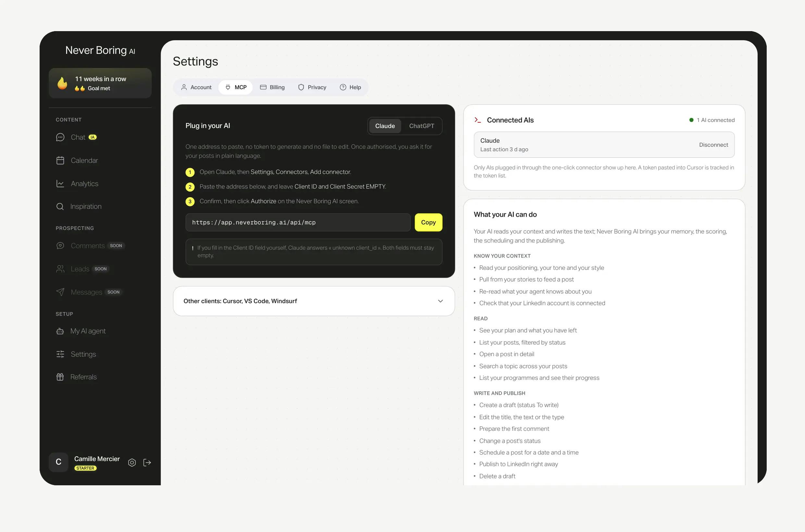Select the MCP settings tab
Viewport: 805px width, 532px height.
[236, 87]
